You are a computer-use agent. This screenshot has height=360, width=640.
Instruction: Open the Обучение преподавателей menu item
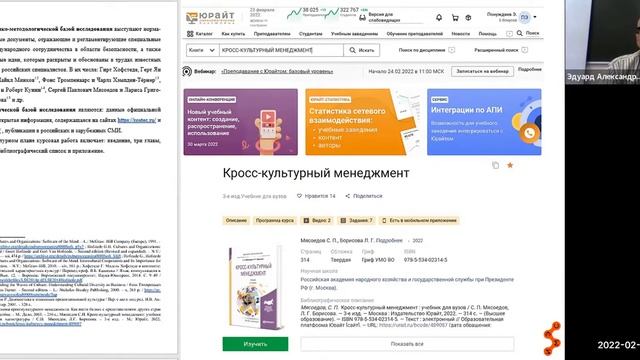pyautogui.click(x=415, y=34)
